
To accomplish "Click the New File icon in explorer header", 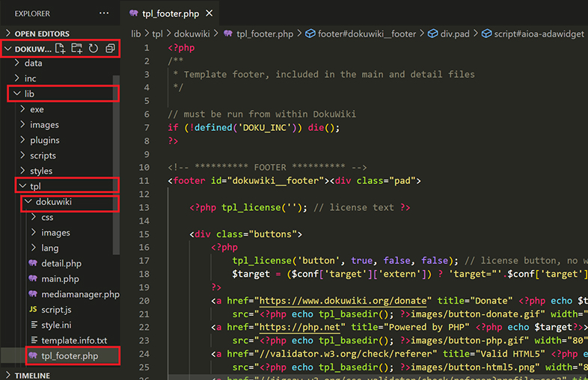I will tap(61, 49).
